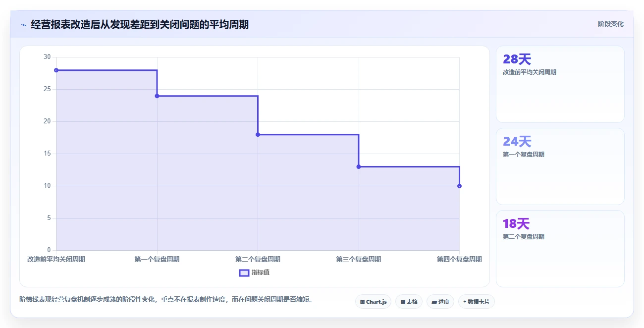Click the 进度 tag button
644x328 pixels.
pyautogui.click(x=440, y=302)
